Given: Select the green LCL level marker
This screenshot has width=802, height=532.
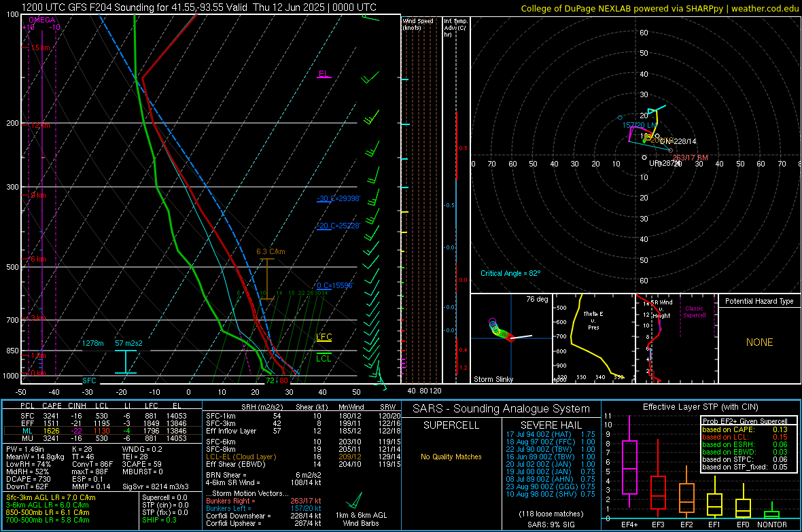Looking at the screenshot, I should (324, 358).
